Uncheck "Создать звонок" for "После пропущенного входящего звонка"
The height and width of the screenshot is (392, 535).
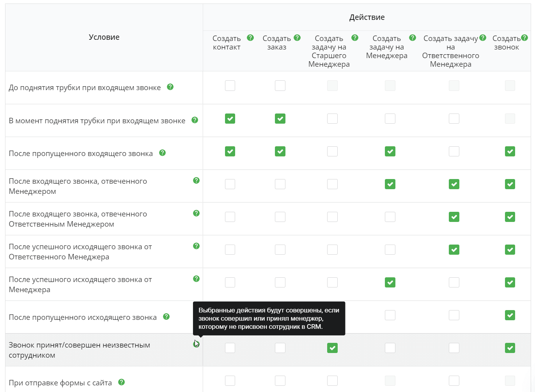click(510, 151)
